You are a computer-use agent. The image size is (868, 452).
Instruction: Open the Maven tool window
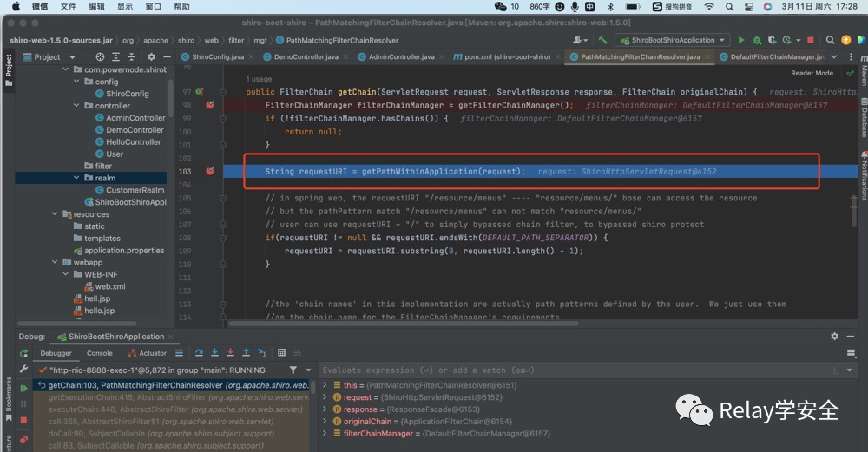tap(863, 71)
